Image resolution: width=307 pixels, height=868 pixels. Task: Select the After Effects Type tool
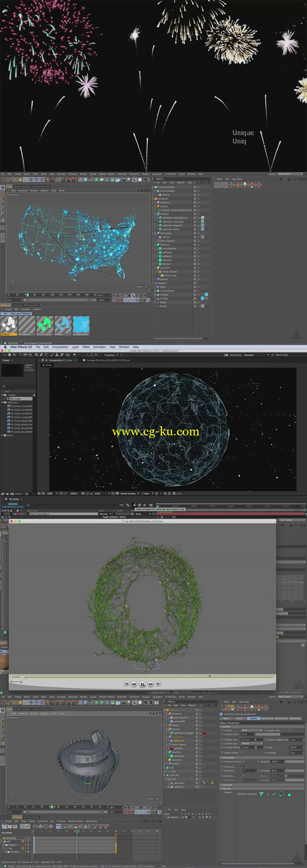[46, 354]
